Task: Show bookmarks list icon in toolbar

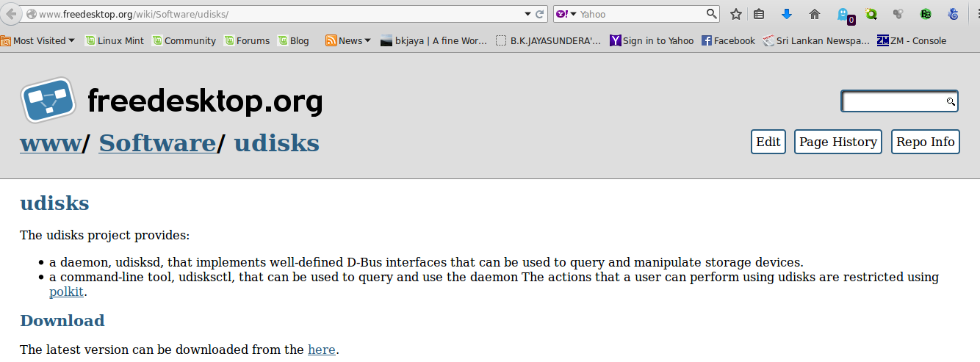Action: (759, 14)
